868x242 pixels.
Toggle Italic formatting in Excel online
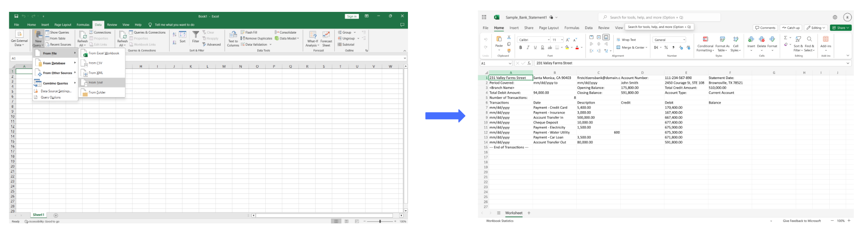click(x=528, y=48)
